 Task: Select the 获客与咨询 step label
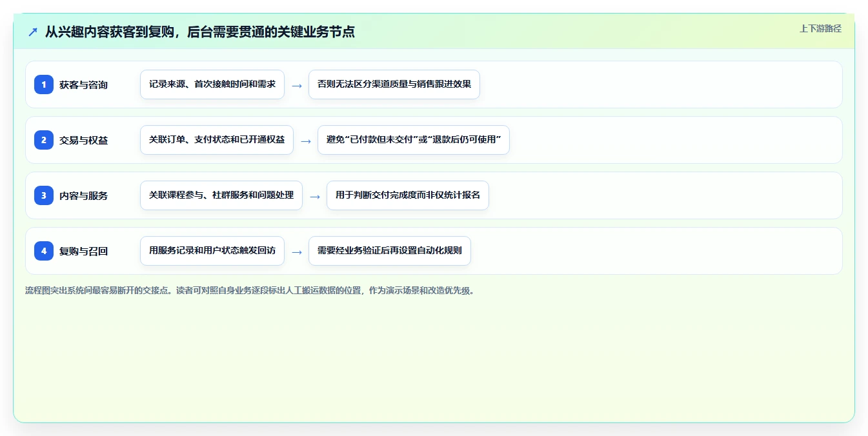84,84
